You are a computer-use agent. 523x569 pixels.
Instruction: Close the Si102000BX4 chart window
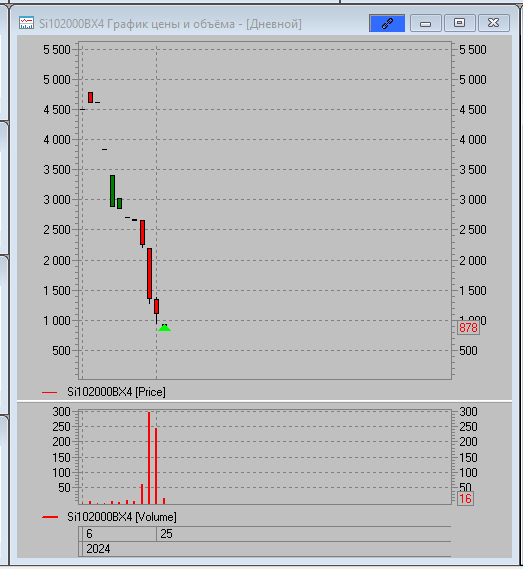(494, 24)
